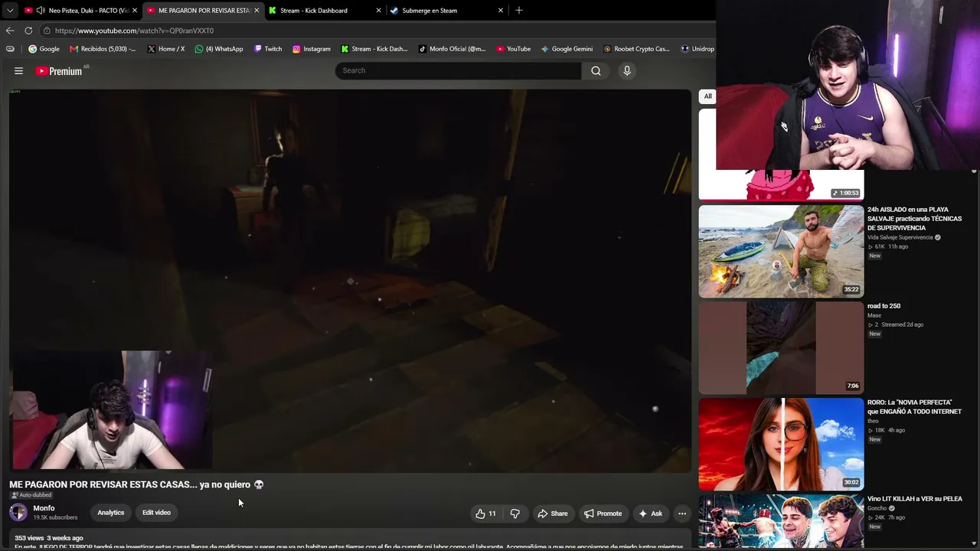Switch to Neo Pistea, Duki - PACTO tab
Viewport: 980px width, 551px height.
(80, 11)
